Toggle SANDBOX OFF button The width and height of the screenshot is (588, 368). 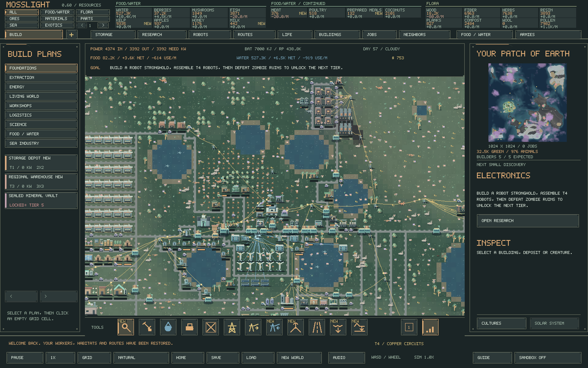(548, 358)
